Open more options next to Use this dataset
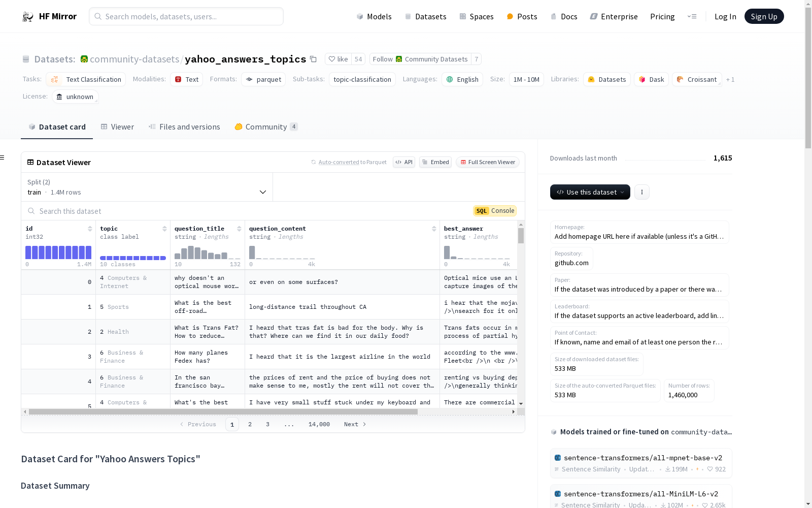The width and height of the screenshot is (812, 508). coord(642,192)
